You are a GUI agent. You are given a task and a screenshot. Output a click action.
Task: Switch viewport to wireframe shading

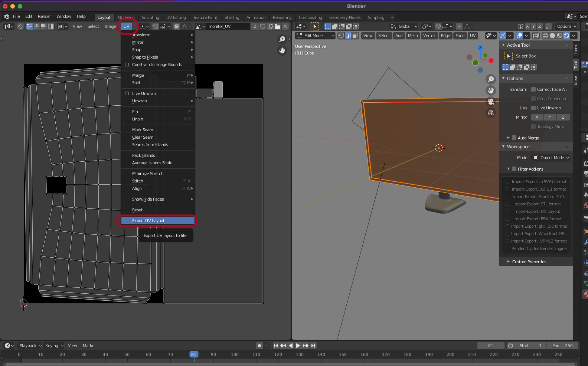click(545, 36)
